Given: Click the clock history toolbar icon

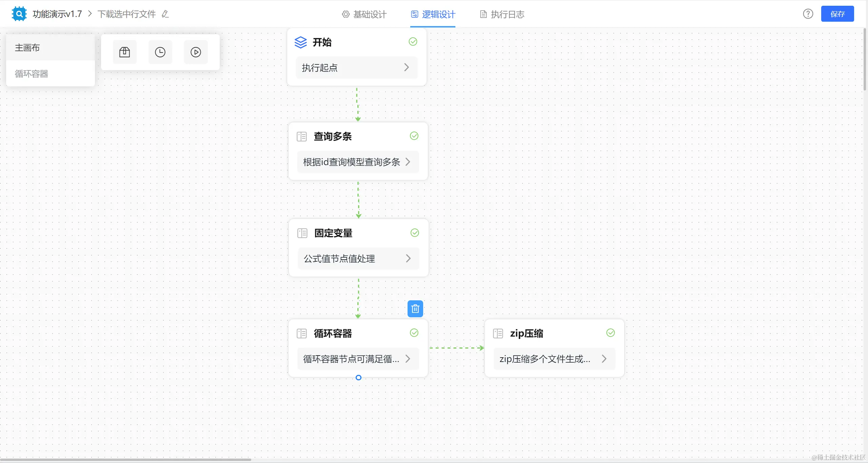Looking at the screenshot, I should point(160,52).
